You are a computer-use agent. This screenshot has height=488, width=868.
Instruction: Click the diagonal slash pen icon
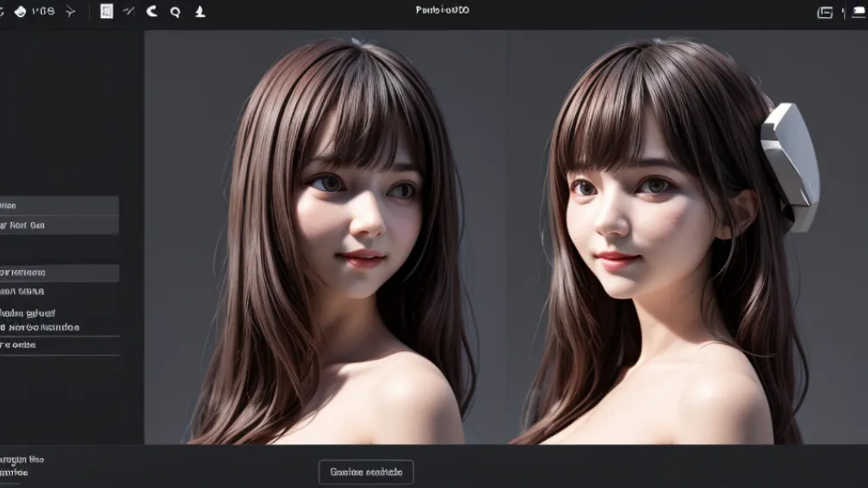pyautogui.click(x=129, y=11)
